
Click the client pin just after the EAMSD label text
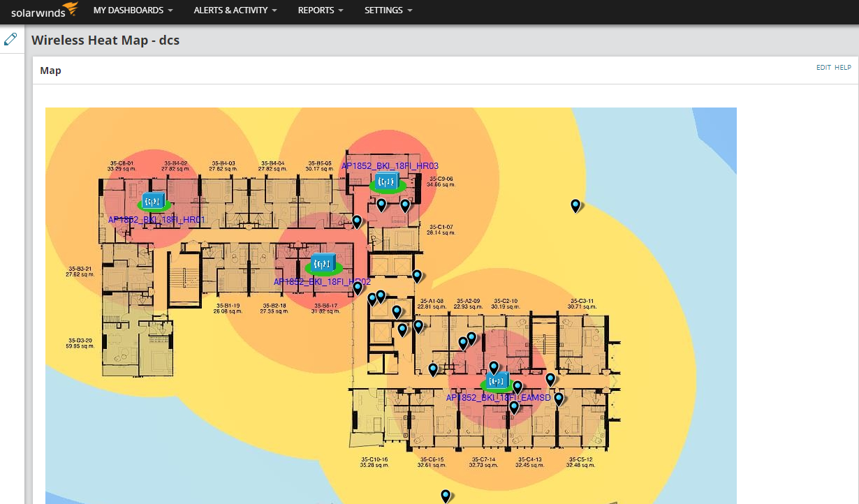click(559, 399)
